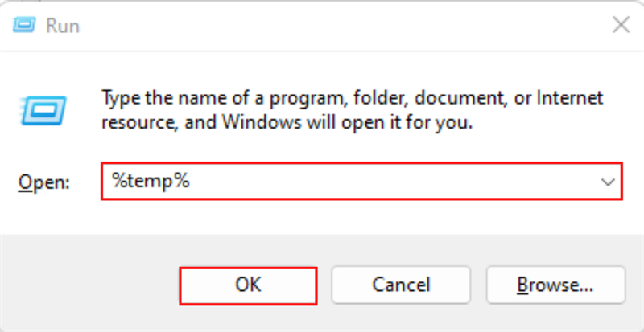
Task: Open the Browse... file picker
Action: 555,285
